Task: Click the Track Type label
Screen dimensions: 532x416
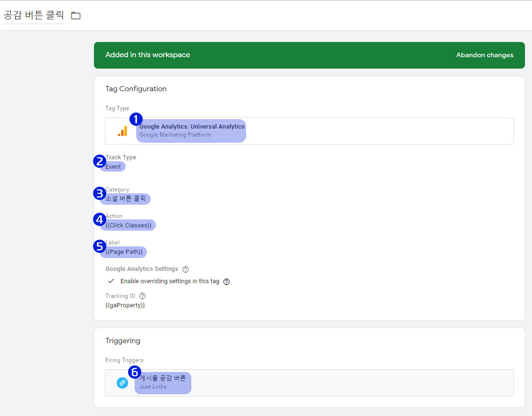Action: tap(120, 157)
